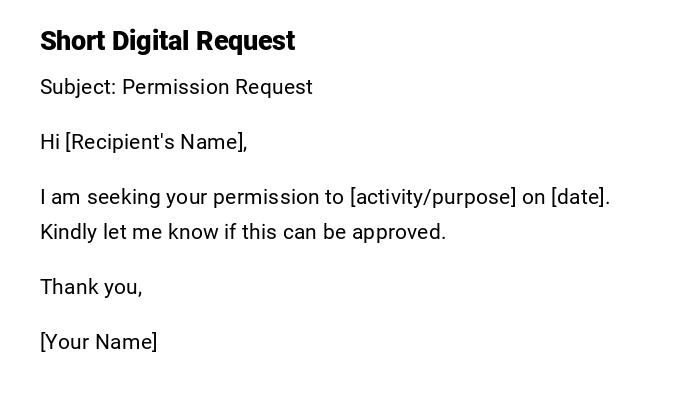The width and height of the screenshot is (700, 405).
Task: Select the [activity/purpose] placeholder
Action: pos(433,197)
